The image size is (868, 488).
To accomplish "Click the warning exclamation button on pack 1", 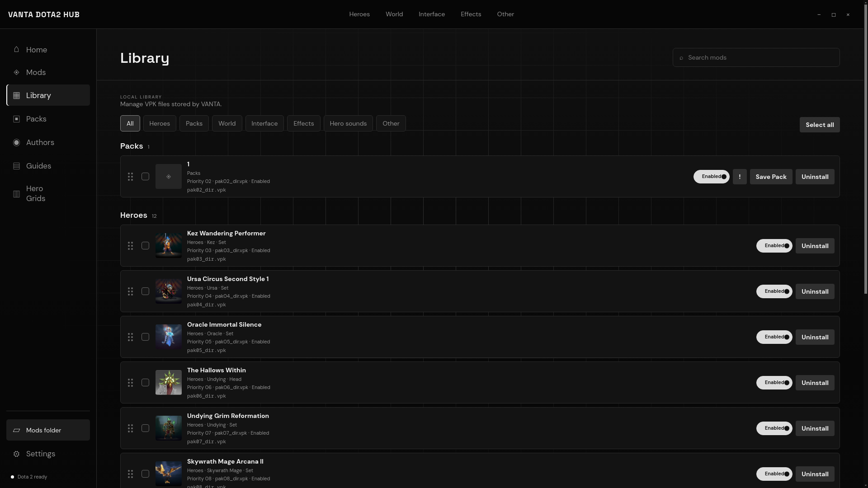I will [x=740, y=177].
